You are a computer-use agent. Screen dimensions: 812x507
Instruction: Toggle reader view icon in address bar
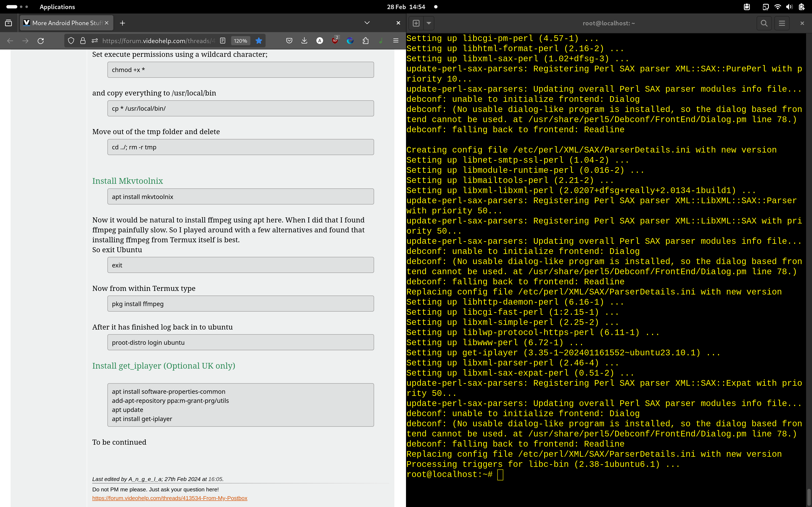point(222,41)
